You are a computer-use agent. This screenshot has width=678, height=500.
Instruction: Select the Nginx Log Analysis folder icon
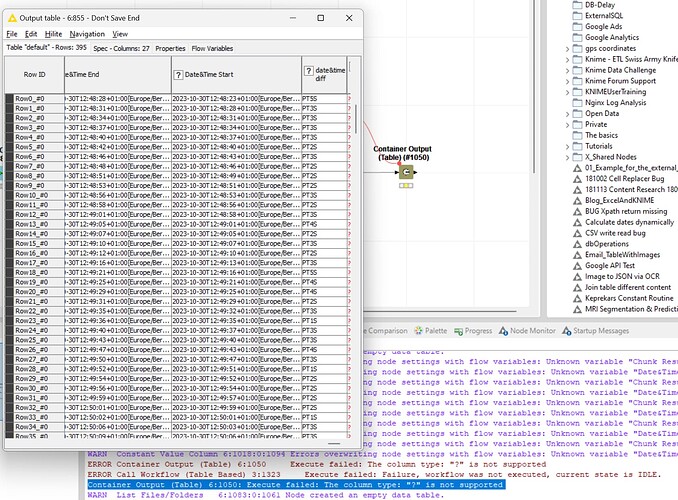577,103
